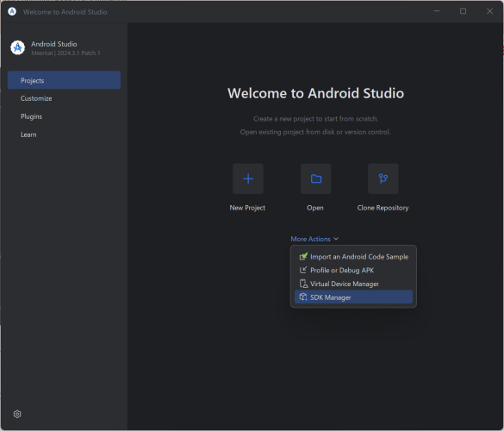Click the New Project plus icon
The image size is (504, 431).
(x=248, y=178)
